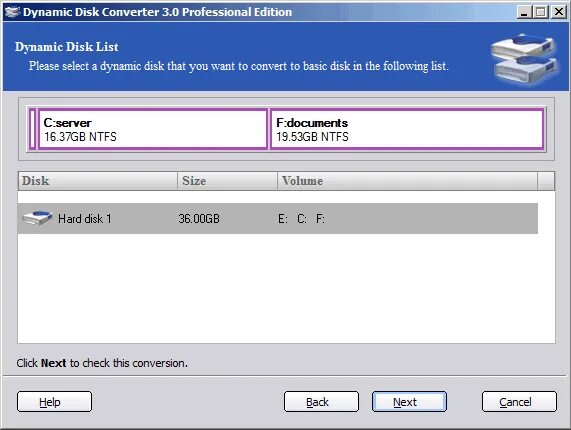Image resolution: width=571 pixels, height=430 pixels.
Task: Click the E: volume letter
Action: (x=283, y=219)
